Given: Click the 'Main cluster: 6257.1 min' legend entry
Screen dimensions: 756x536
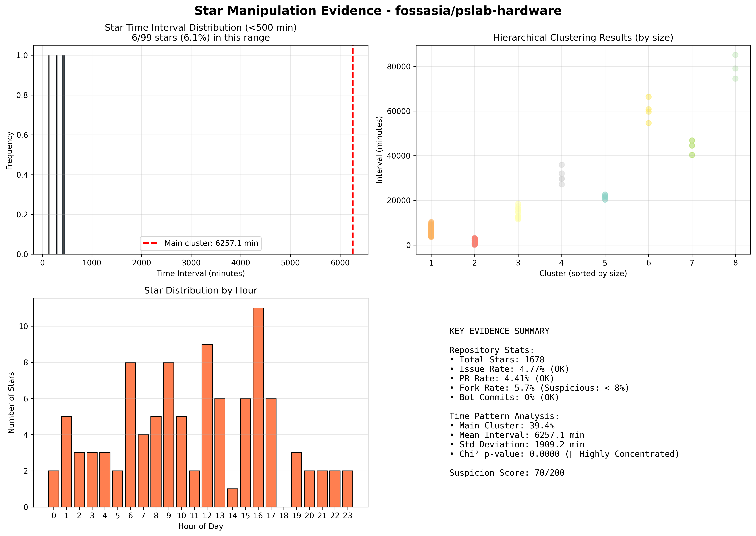Looking at the screenshot, I should click(x=201, y=243).
